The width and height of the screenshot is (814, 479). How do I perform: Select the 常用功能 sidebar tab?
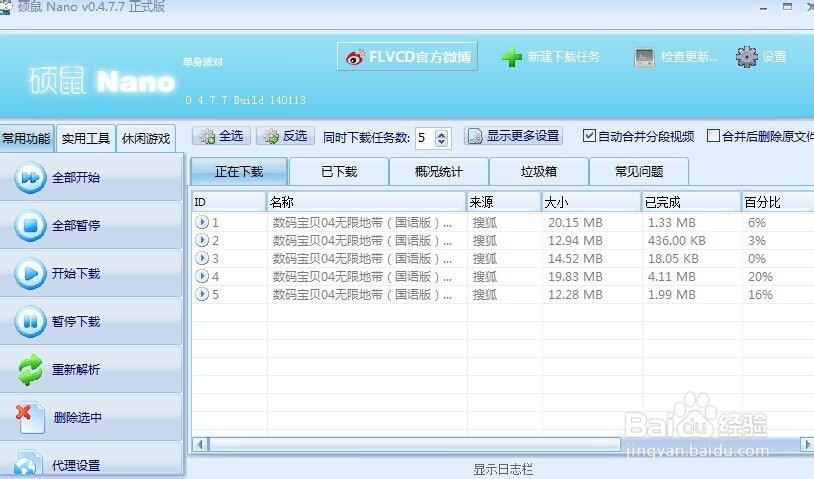click(26, 139)
